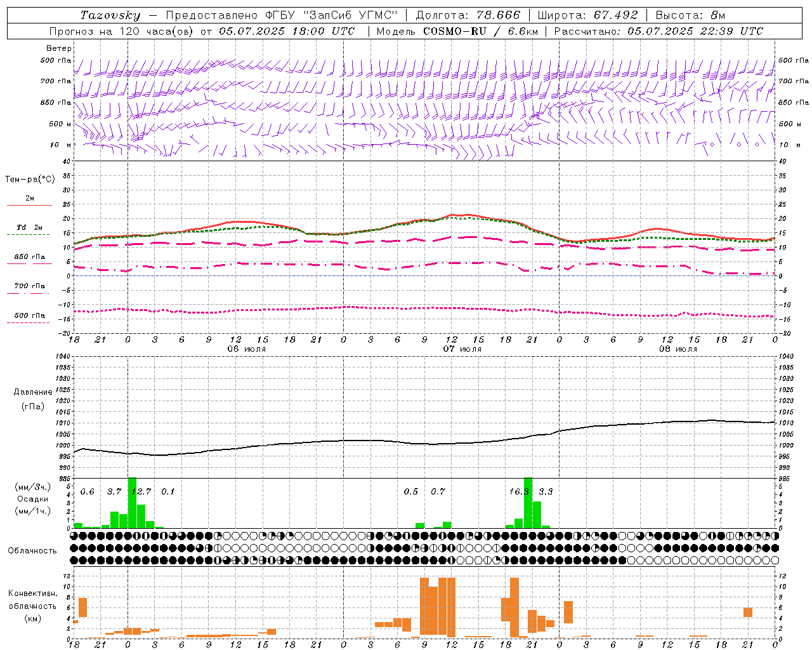Screen dimensions: 812x650
Task: Click tallest green precipitation bar on 06 июля
Action: click(x=132, y=503)
